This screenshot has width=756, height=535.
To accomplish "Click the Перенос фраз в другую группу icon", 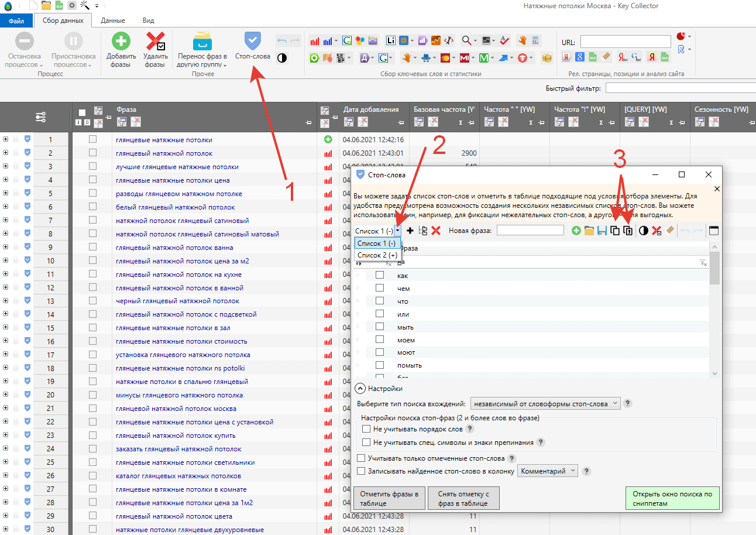I will (202, 42).
